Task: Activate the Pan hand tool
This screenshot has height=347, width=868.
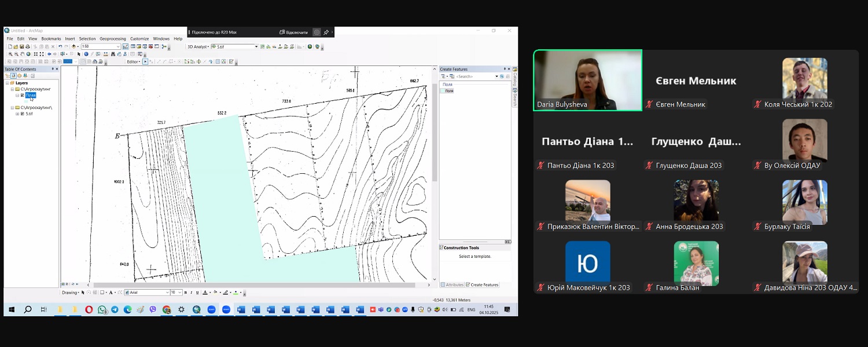Action: tap(23, 54)
